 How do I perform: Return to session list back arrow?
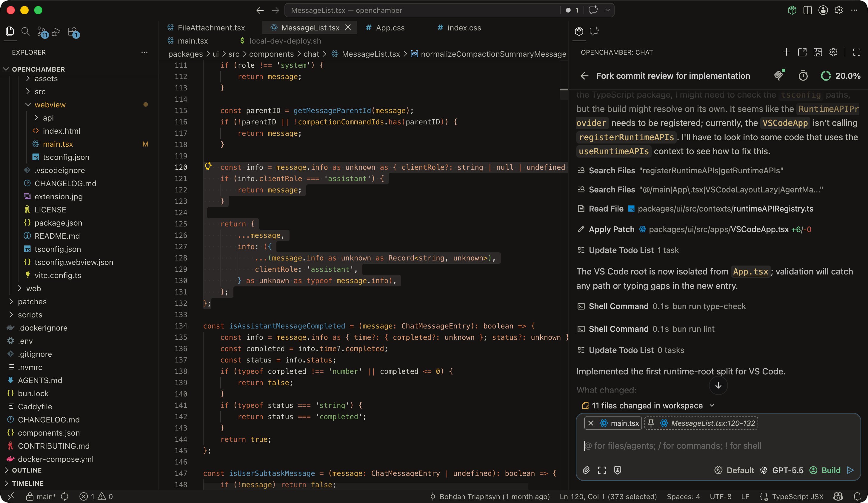coord(584,76)
